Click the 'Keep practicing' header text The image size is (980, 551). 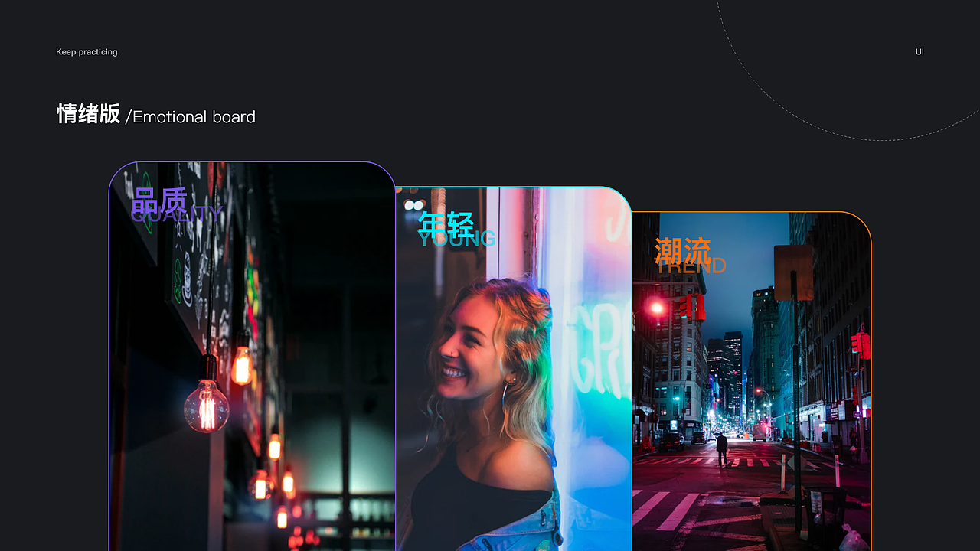click(87, 52)
